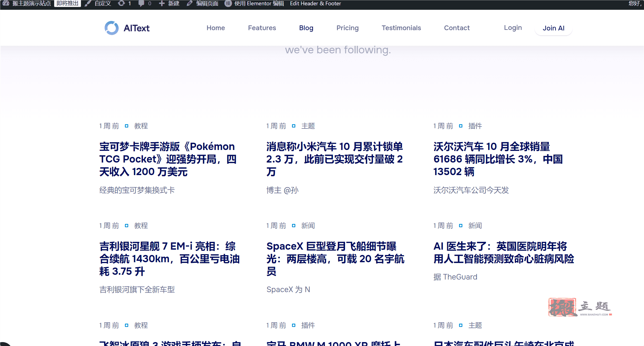This screenshot has height=346, width=644.
Task: Click the updates refresh icon in admin bar
Action: (x=121, y=3)
